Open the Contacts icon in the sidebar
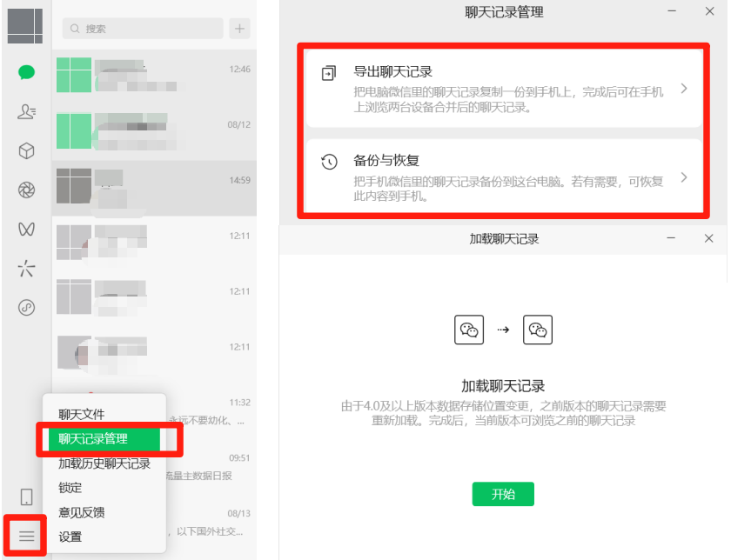 click(25, 112)
